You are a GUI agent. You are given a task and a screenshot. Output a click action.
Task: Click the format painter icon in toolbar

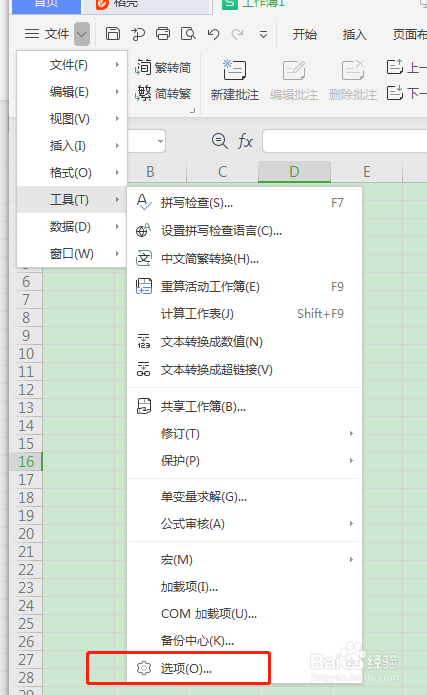pos(138,34)
